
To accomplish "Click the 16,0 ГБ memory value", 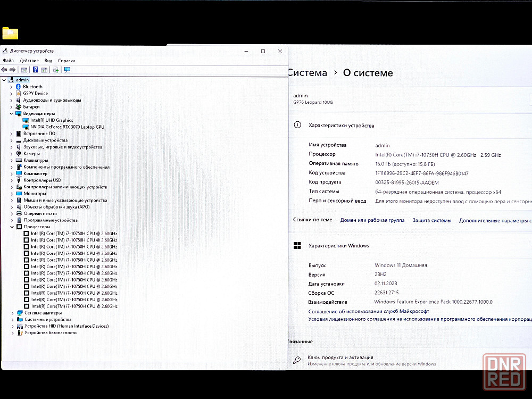I will (x=405, y=164).
